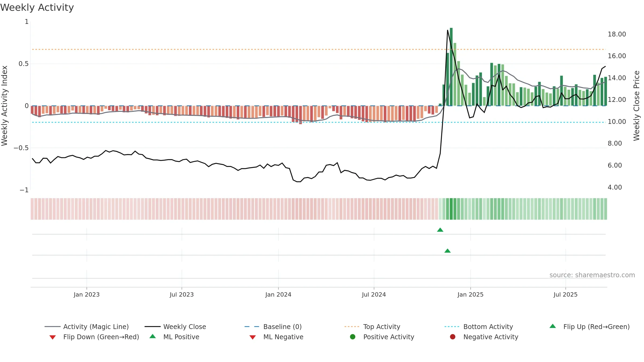
Task: Click the Bottom Activity cyan dotted swatch
Action: coord(452,327)
